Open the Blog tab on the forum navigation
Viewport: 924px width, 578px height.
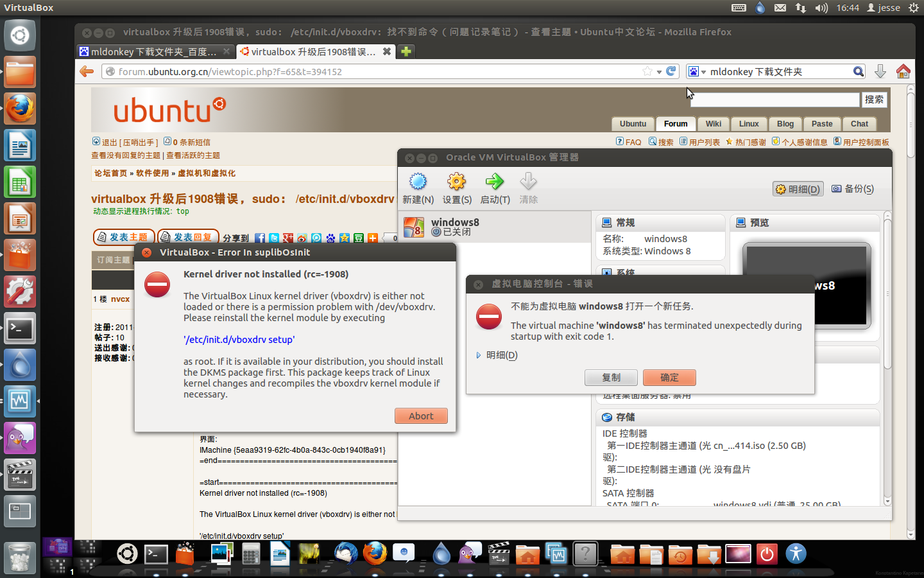coord(785,124)
